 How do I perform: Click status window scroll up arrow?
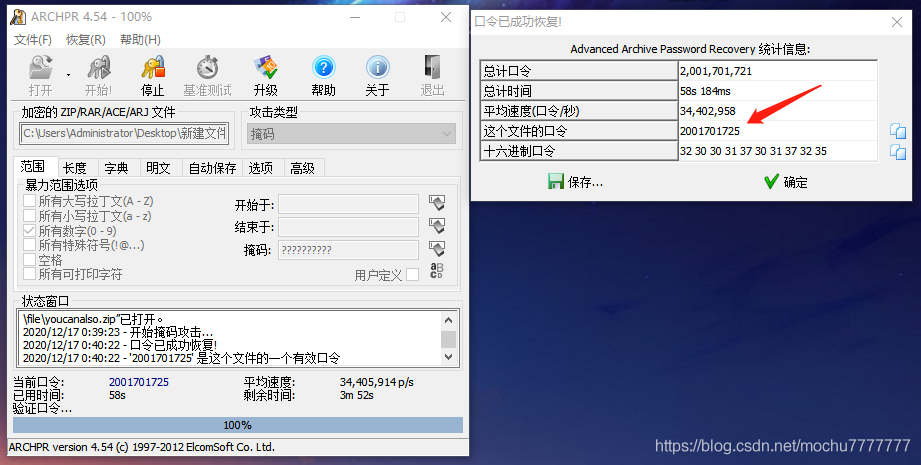[x=448, y=320]
